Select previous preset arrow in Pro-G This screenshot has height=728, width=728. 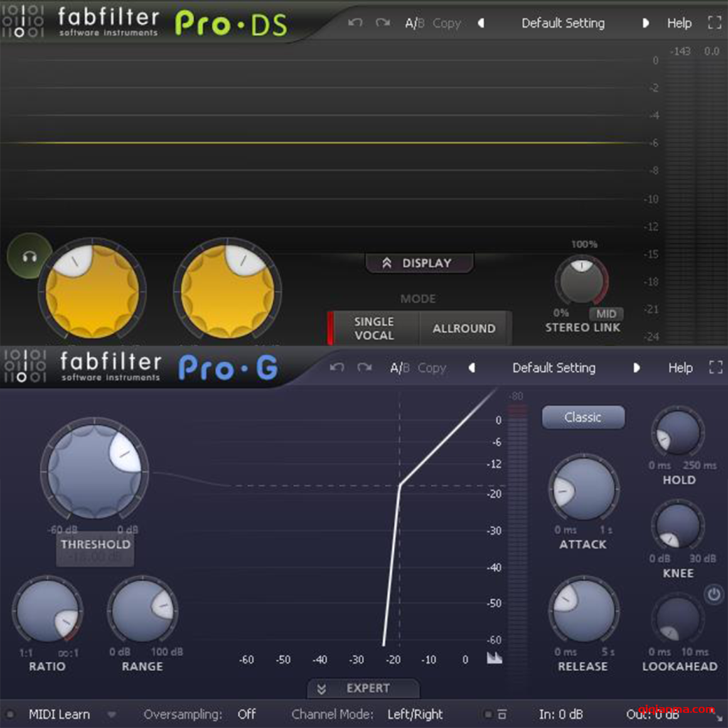click(471, 368)
